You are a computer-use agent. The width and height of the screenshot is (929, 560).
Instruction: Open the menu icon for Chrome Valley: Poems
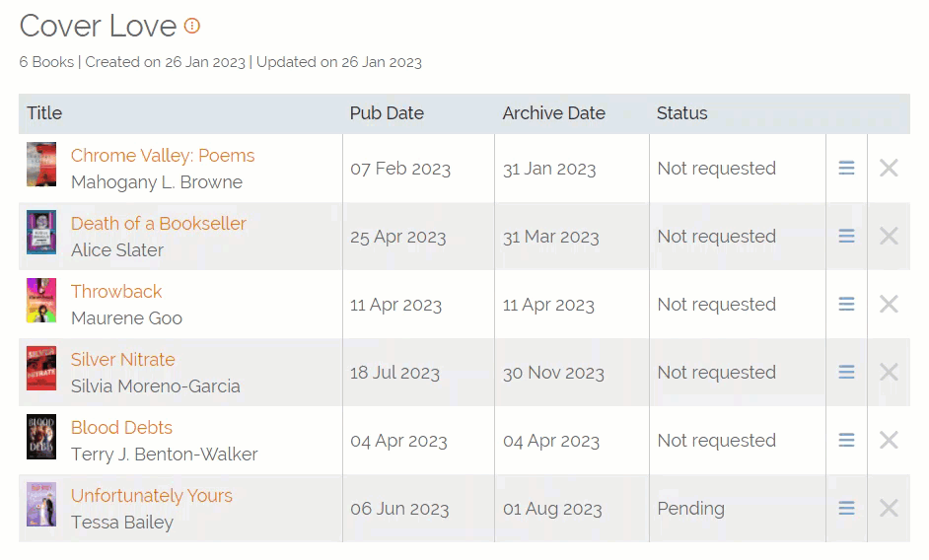pyautogui.click(x=846, y=169)
